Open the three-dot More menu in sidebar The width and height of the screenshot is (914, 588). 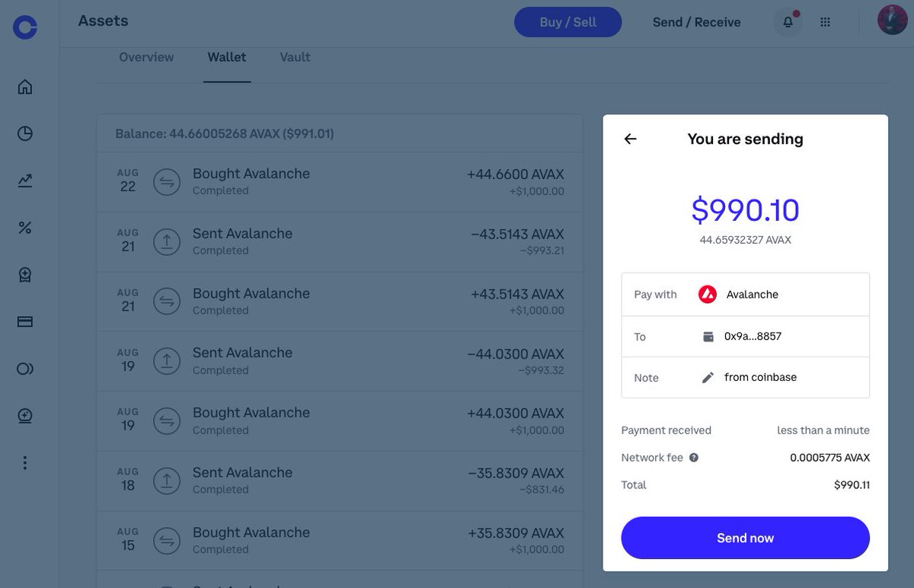(25, 462)
